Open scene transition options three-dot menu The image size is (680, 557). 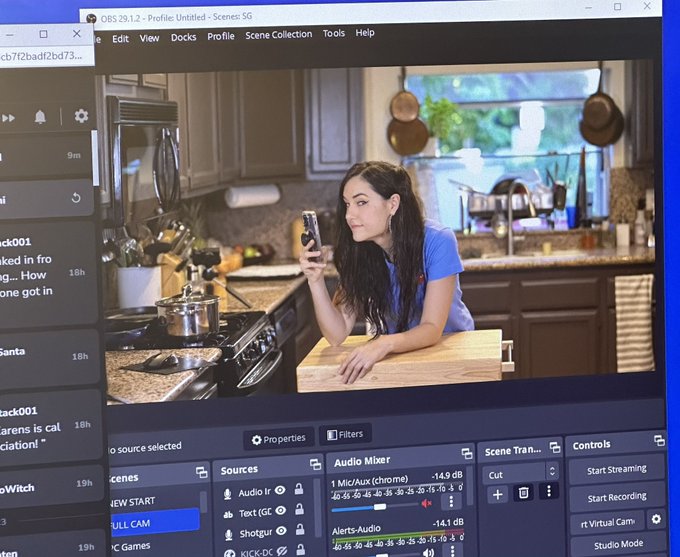549,491
